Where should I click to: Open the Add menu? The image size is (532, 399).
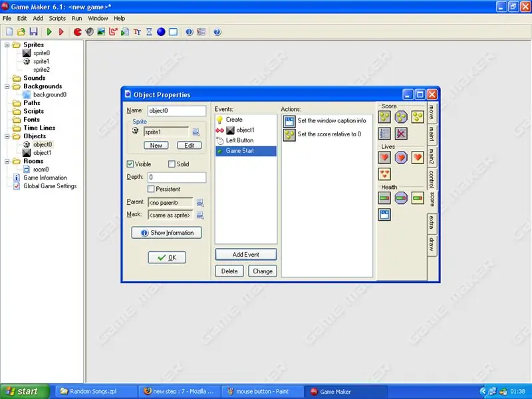[38, 19]
